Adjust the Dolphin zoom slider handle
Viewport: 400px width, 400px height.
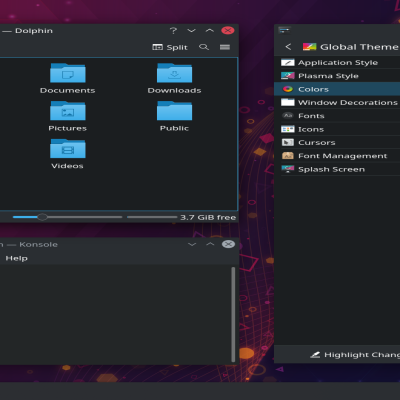(42, 217)
